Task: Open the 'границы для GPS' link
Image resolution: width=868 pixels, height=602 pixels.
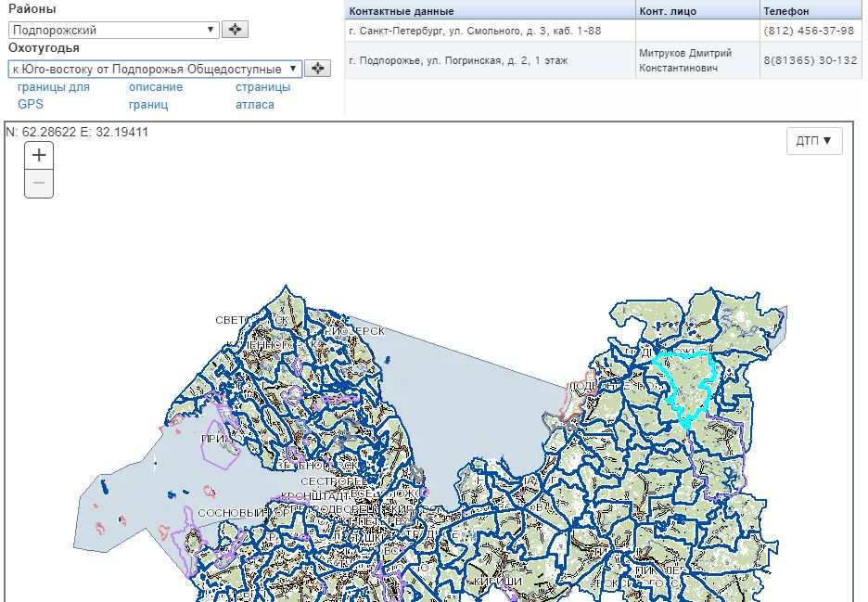Action: (53, 96)
